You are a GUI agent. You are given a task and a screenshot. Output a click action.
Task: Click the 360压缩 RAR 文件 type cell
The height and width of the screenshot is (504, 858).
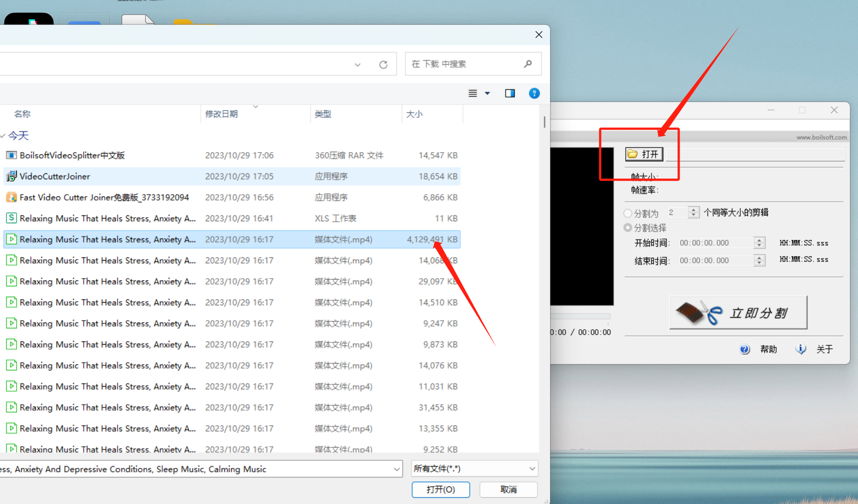point(349,155)
